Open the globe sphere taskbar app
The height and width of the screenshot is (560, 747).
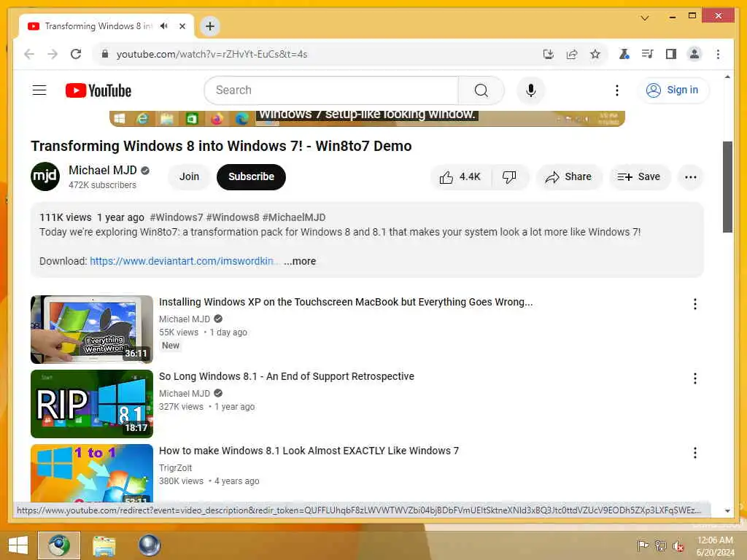(149, 545)
